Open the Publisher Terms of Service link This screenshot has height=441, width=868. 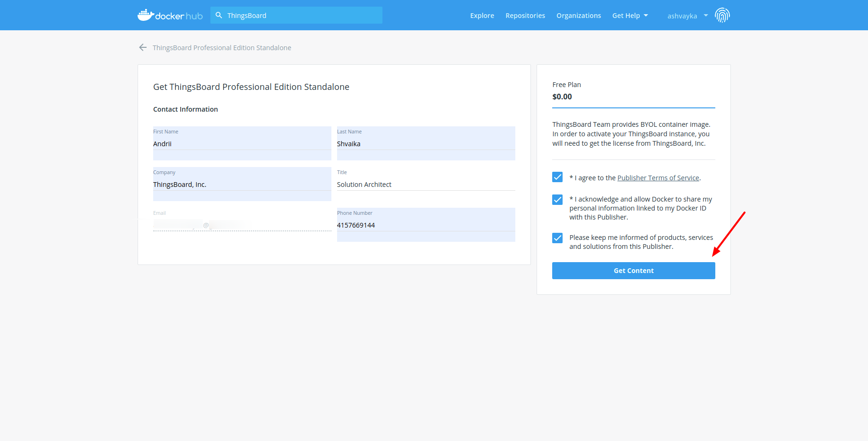[x=658, y=178]
